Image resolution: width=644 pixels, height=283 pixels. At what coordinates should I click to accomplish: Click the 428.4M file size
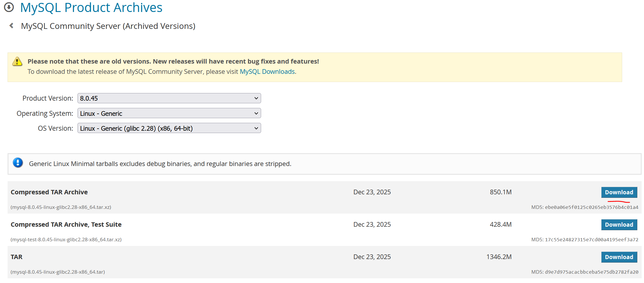[x=501, y=224]
